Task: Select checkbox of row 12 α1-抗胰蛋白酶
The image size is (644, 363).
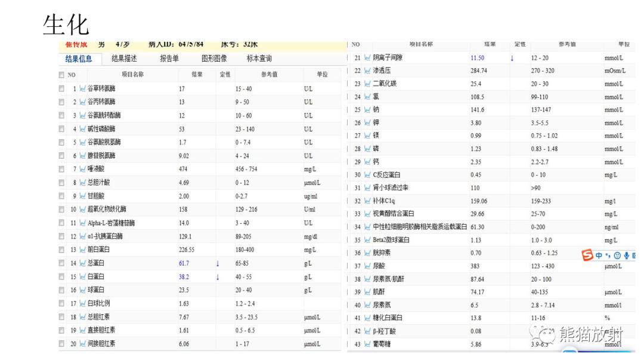Action: [x=61, y=236]
